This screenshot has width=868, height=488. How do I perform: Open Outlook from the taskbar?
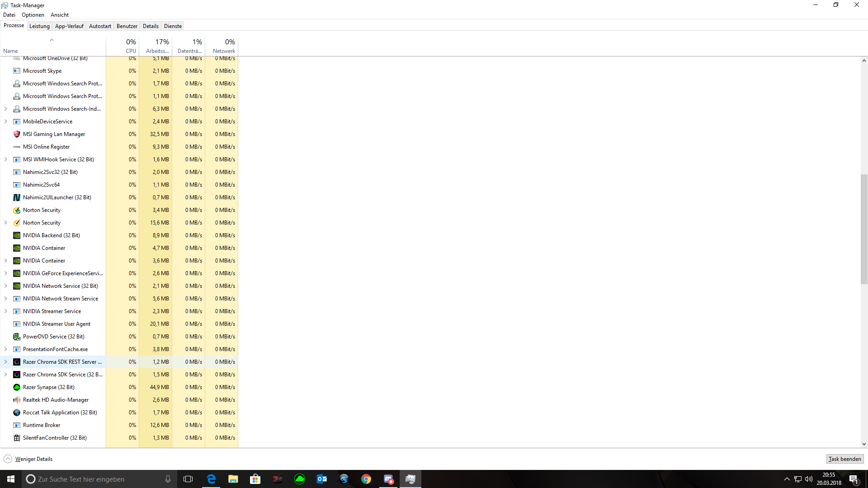(x=322, y=479)
